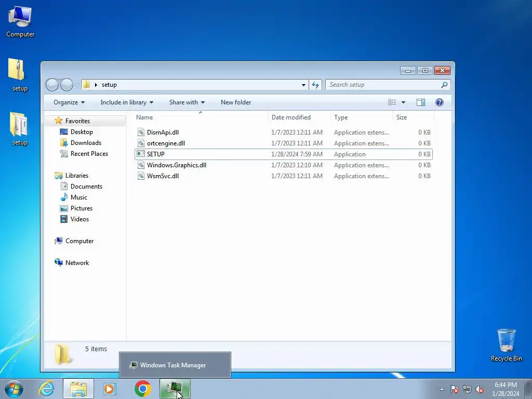Click the Back navigation arrow

(x=52, y=85)
